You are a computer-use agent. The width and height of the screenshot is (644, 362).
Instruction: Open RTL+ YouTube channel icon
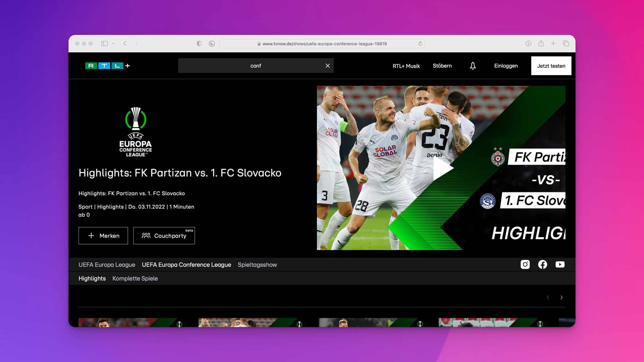click(560, 265)
